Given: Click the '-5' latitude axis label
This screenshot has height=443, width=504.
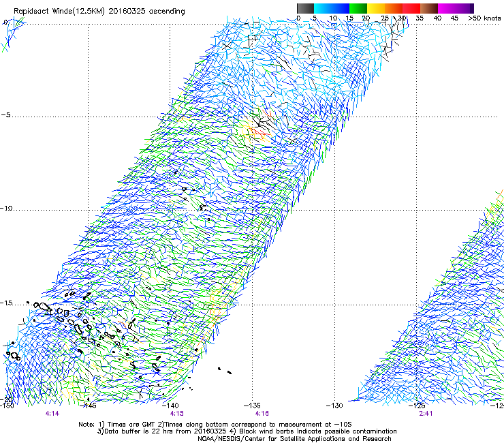Looking at the screenshot, I should [x=5, y=115].
